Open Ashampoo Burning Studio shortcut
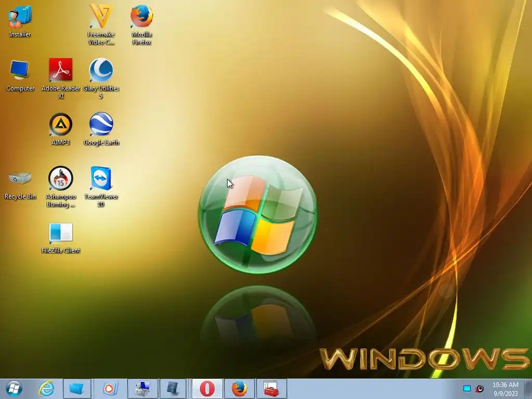Screen dimensions: 532x399 click(x=61, y=187)
